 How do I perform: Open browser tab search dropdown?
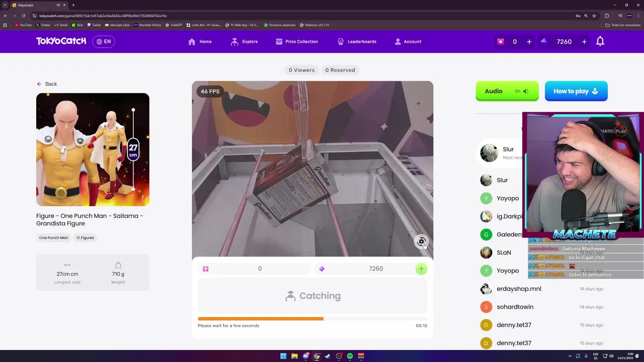click(x=5, y=5)
